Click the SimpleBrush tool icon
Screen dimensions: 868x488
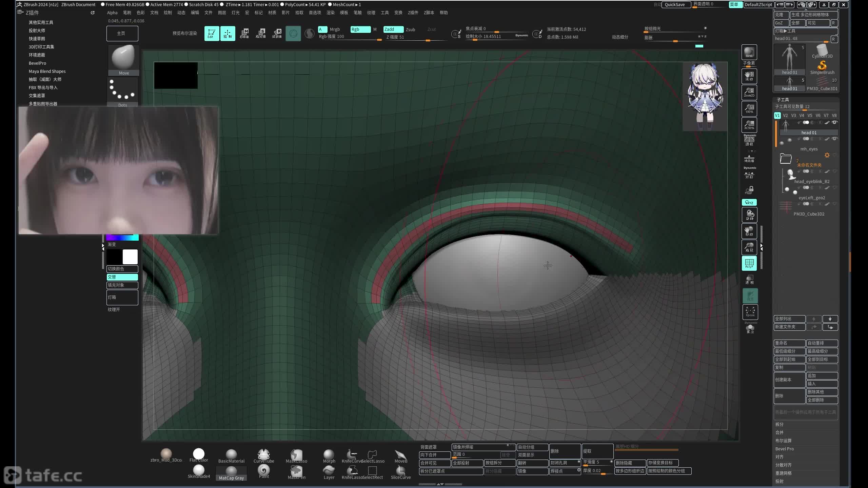[x=822, y=67]
